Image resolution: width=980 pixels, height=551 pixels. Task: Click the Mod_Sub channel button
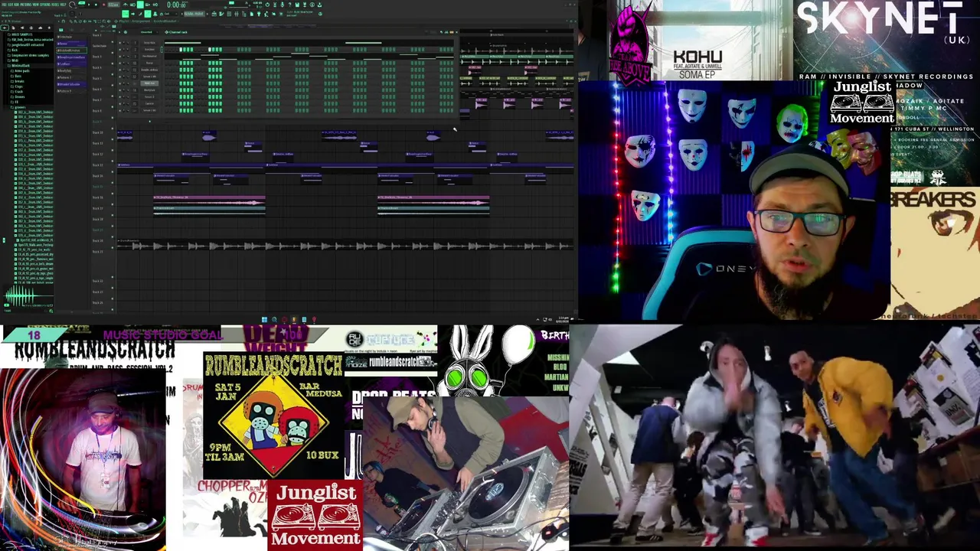click(x=149, y=83)
